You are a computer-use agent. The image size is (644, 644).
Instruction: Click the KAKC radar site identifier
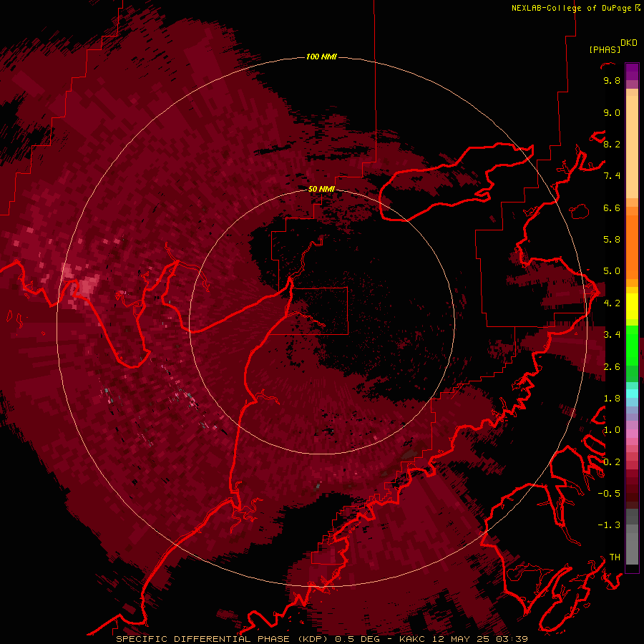[x=413, y=639]
